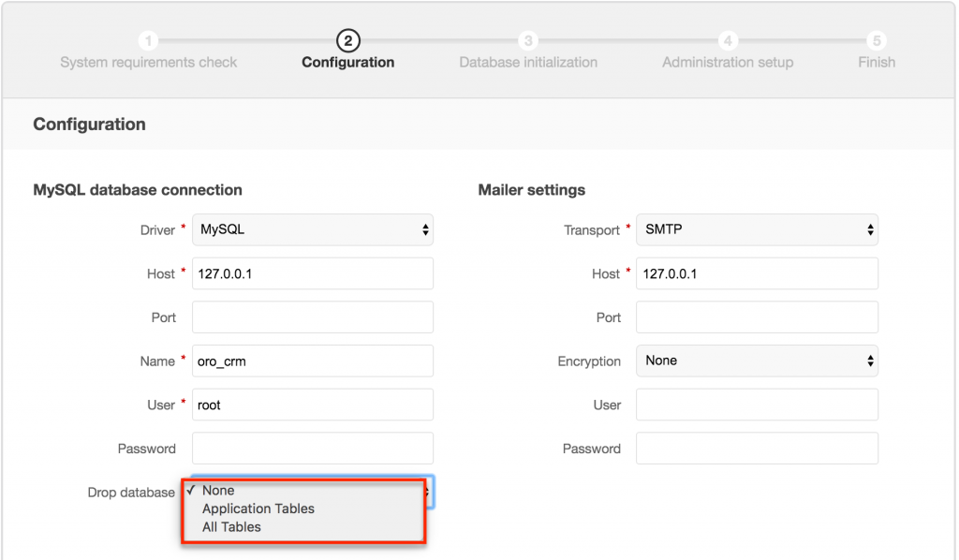Click the step 2 circle icon
The image size is (959, 560).
[x=348, y=41]
